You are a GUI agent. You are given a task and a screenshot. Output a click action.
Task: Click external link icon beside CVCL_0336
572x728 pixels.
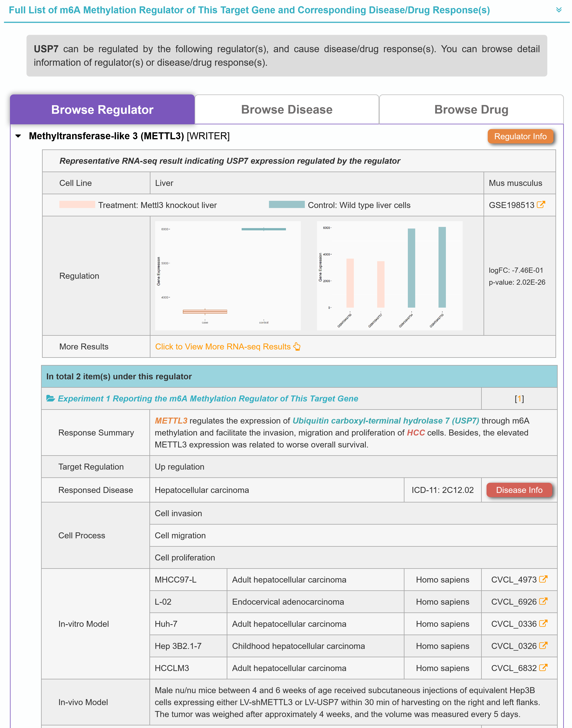click(x=543, y=623)
